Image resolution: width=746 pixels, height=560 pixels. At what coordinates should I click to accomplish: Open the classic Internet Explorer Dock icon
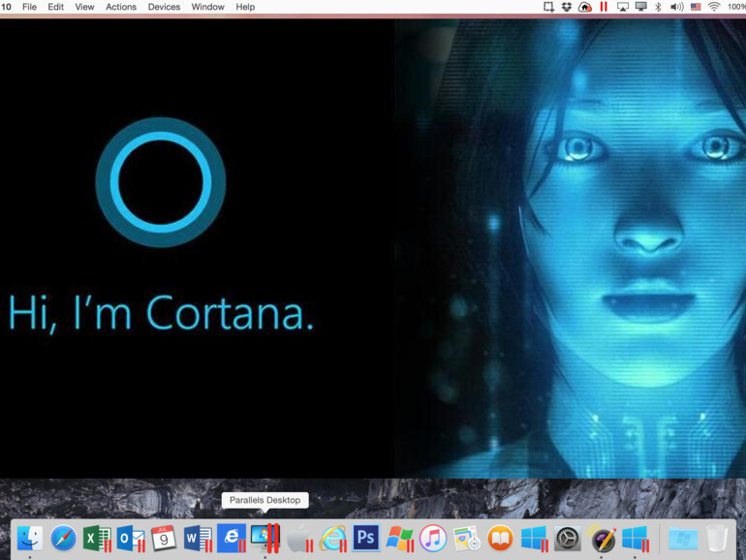click(x=333, y=539)
